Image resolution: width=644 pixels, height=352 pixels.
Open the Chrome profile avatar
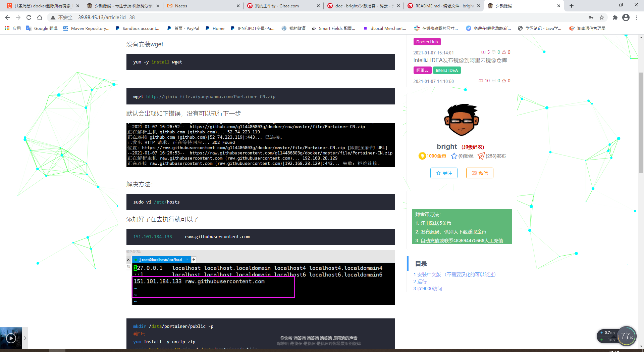(x=626, y=17)
